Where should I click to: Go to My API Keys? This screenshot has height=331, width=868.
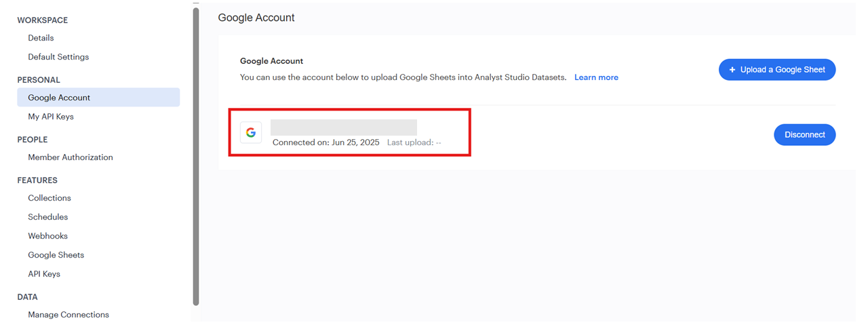coord(51,117)
